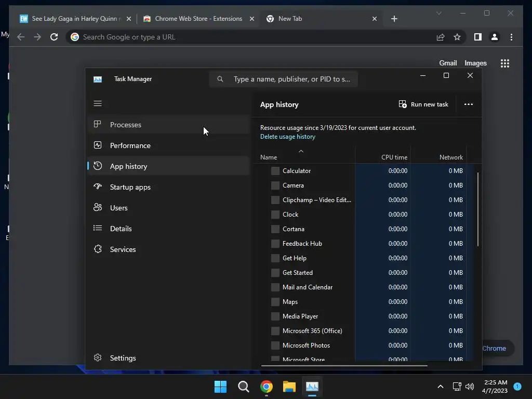Viewport: 532px width, 399px height.
Task: Bookmark this tab with the star icon
Action: (457, 37)
